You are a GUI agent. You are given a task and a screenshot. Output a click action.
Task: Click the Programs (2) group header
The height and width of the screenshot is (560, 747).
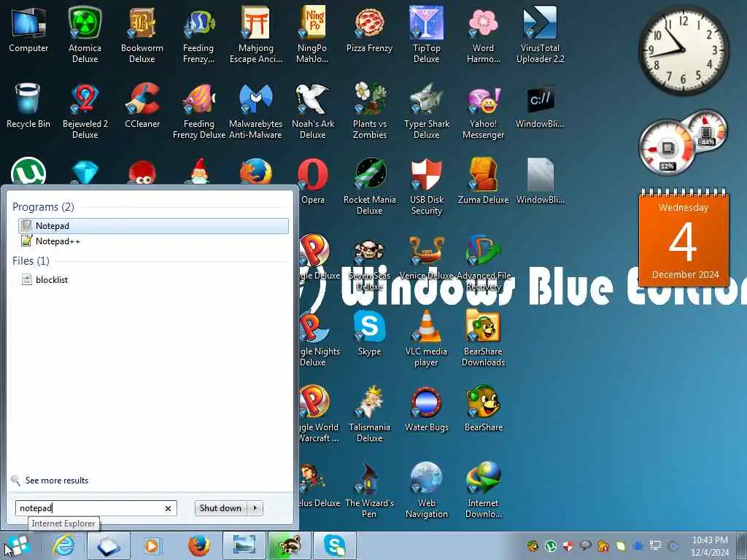(43, 206)
